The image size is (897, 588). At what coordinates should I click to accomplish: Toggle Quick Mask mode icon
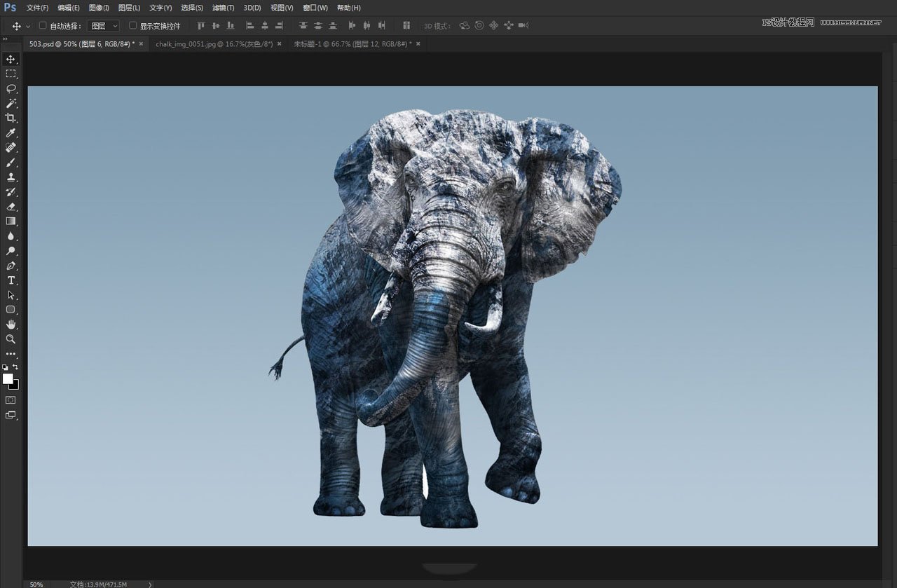[11, 399]
